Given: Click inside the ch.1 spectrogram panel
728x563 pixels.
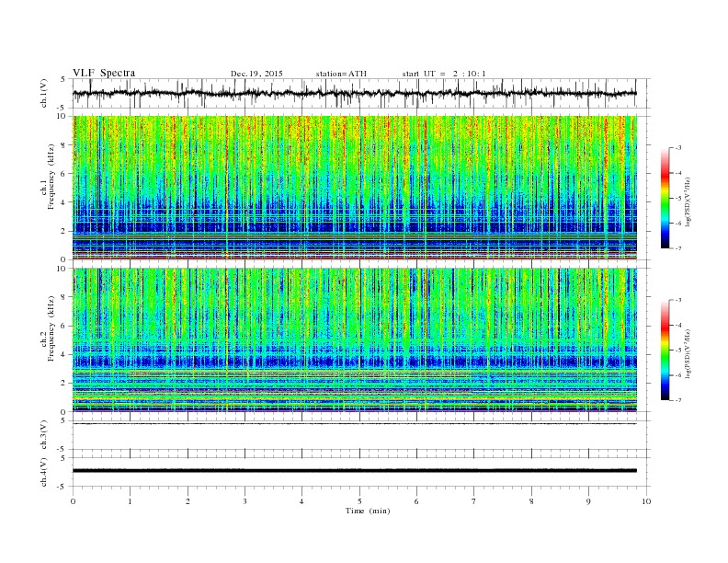Looking at the screenshot, I should point(355,188).
